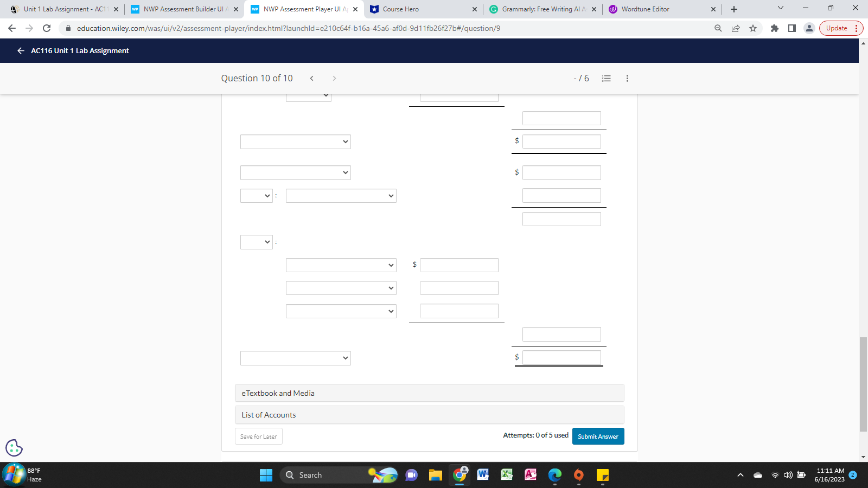Open the question list icon
The height and width of the screenshot is (488, 868).
point(606,78)
